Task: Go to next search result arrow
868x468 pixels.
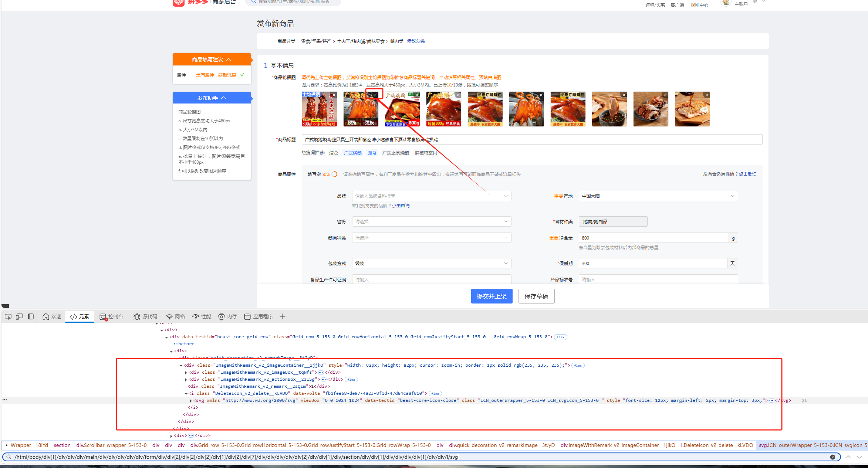Action: 859,457
